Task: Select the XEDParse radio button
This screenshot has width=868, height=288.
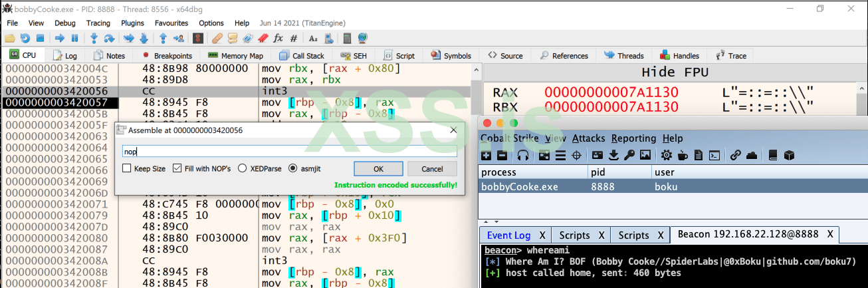Action: click(243, 168)
